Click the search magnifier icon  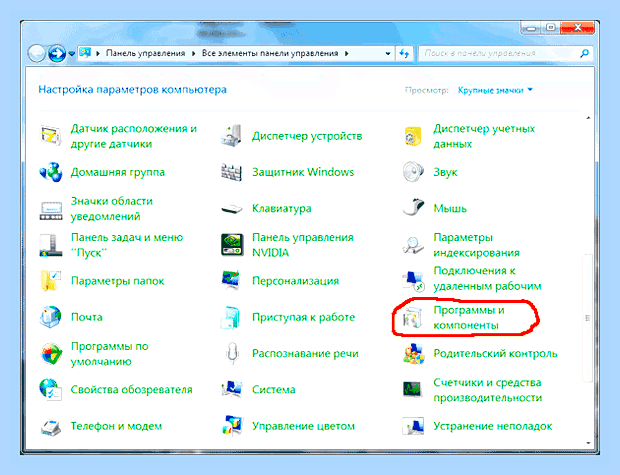click(x=584, y=53)
